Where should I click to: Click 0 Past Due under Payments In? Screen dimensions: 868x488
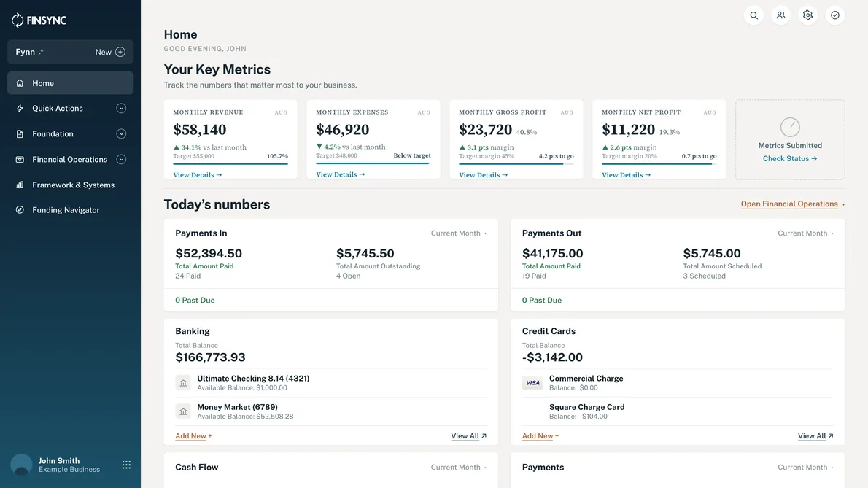(x=195, y=301)
